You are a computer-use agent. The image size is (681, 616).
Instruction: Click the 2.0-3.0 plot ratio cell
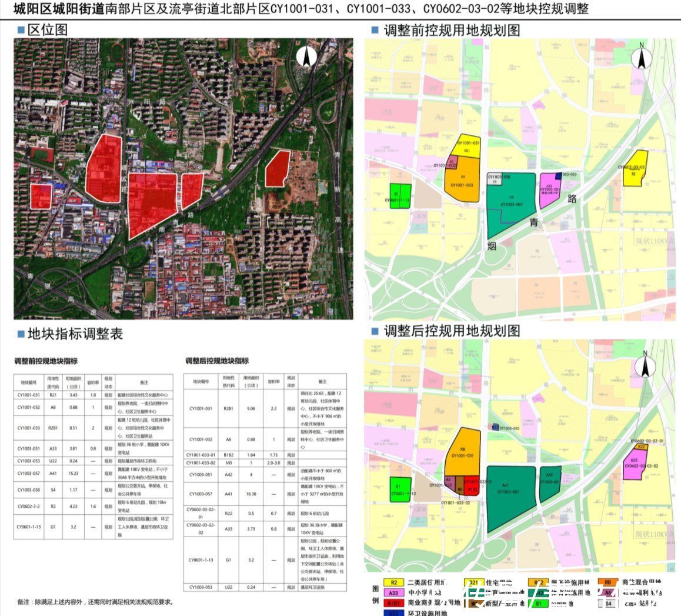[x=273, y=462]
